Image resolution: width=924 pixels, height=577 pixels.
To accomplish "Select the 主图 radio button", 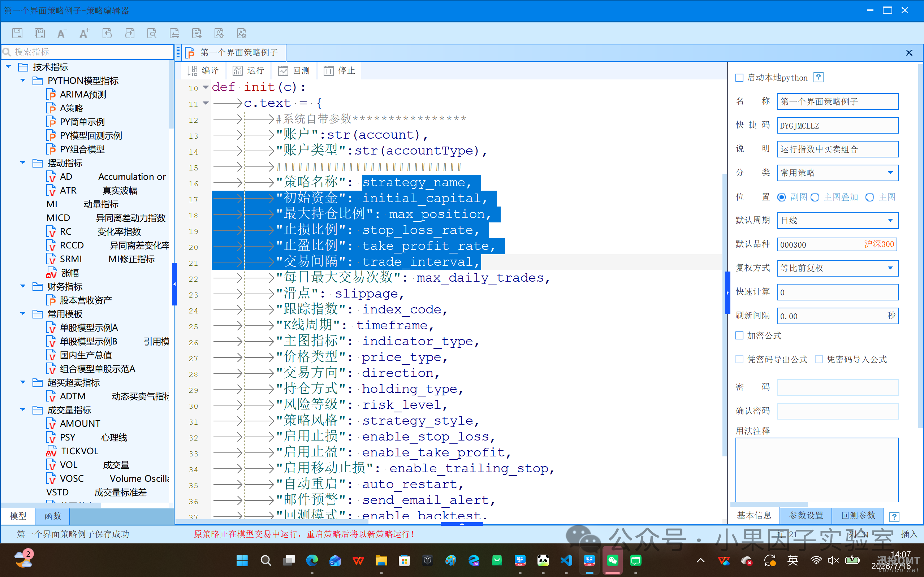I will click(x=870, y=197).
